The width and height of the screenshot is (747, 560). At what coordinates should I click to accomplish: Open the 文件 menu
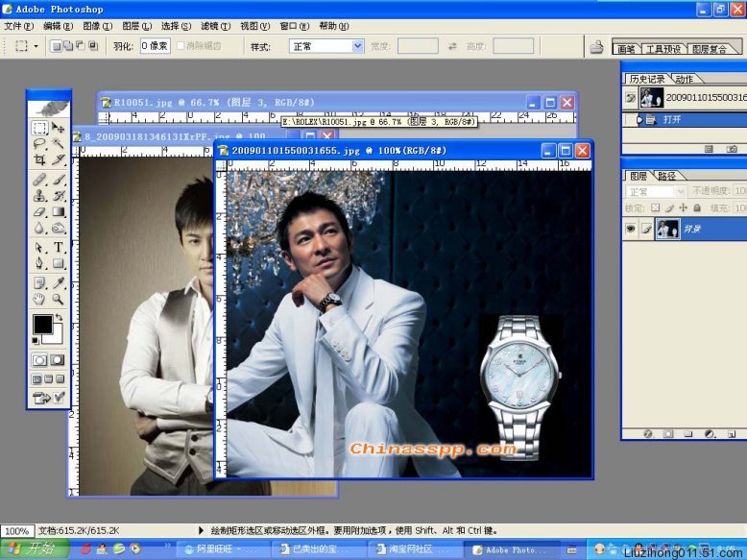(x=18, y=26)
